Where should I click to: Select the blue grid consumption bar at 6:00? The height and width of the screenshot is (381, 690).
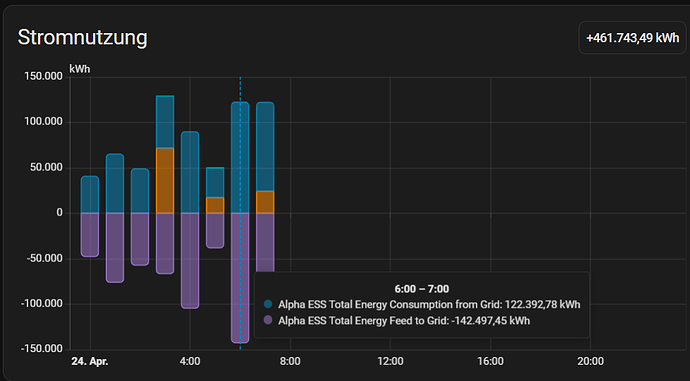pyautogui.click(x=240, y=158)
